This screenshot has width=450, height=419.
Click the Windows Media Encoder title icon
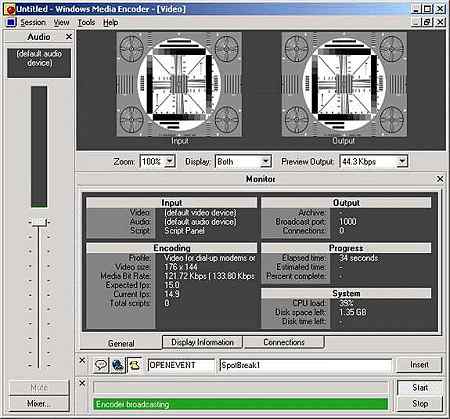pyautogui.click(x=10, y=9)
